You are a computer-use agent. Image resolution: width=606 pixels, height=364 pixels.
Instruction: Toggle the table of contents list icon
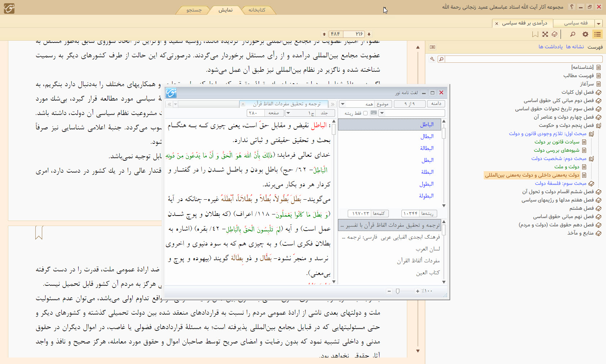coord(597,34)
